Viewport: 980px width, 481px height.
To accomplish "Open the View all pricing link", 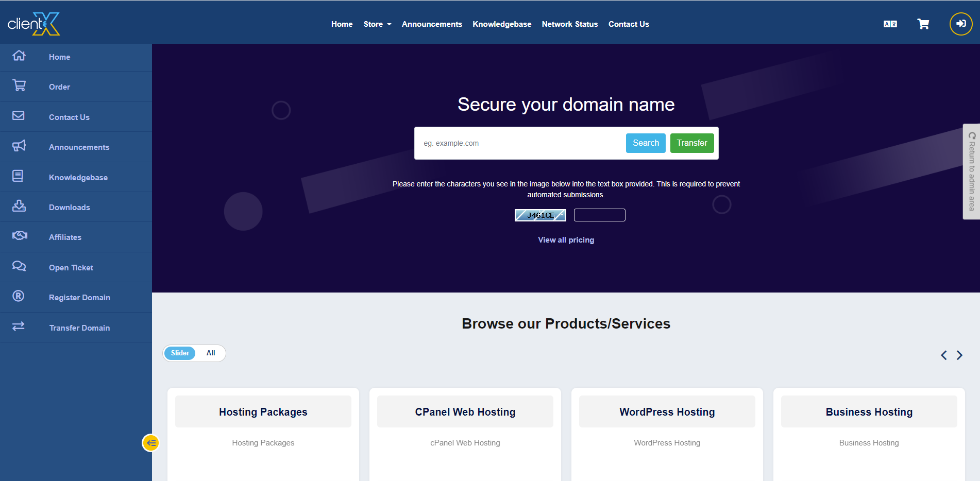I will pos(566,240).
